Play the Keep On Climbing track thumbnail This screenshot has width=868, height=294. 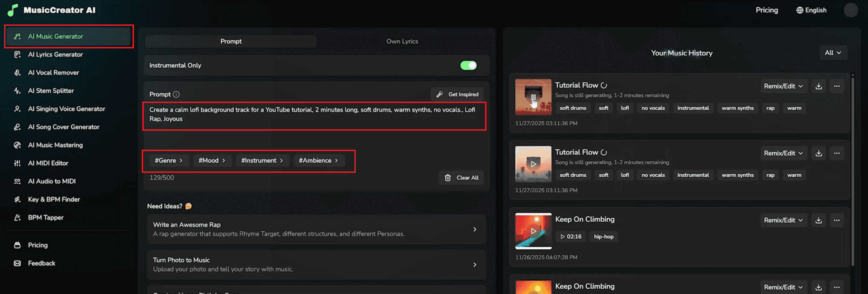tap(533, 231)
